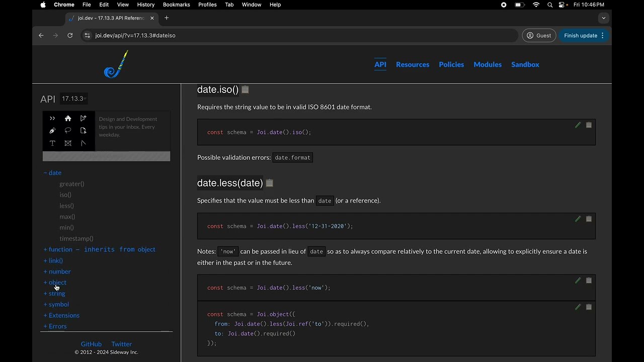Expand the function section
Viewport: 644px width, 362px height.
pos(99,249)
